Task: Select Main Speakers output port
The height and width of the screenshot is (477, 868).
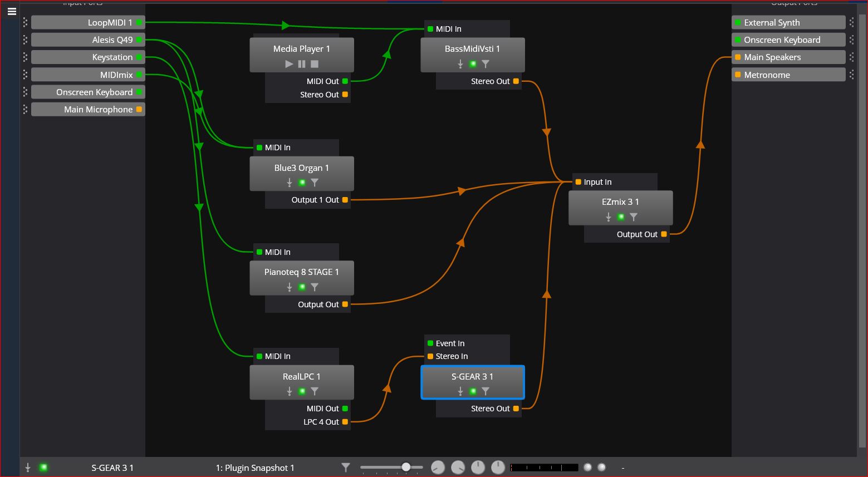Action: [x=788, y=57]
